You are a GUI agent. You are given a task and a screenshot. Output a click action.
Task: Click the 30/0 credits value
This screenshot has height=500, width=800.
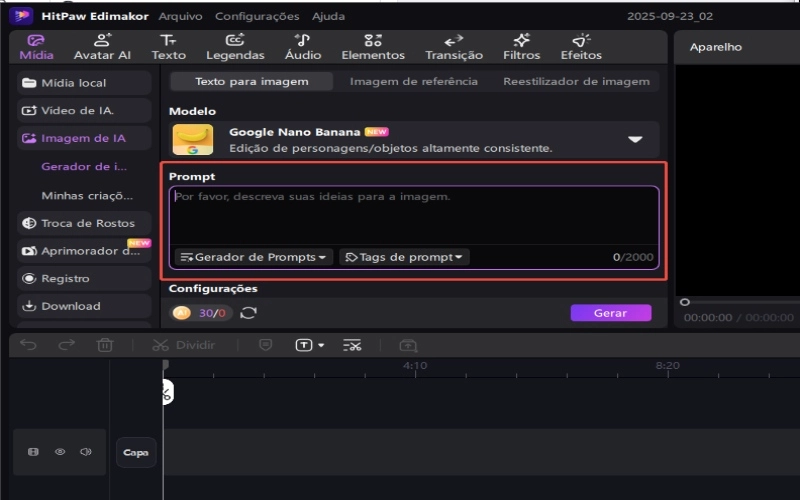coord(212,313)
